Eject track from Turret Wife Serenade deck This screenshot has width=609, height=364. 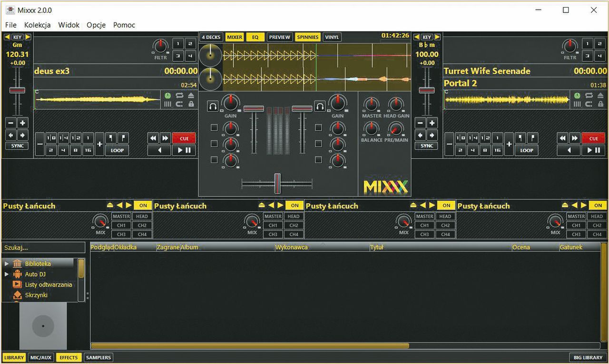tap(600, 95)
